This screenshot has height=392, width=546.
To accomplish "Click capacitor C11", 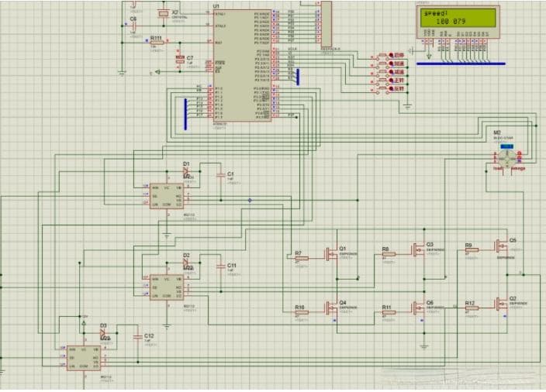I will tap(221, 266).
